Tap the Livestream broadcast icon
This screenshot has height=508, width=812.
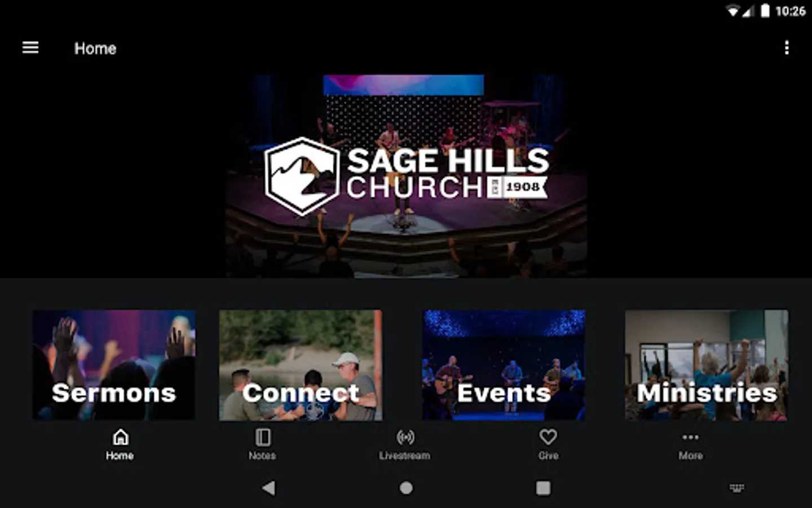pyautogui.click(x=405, y=437)
